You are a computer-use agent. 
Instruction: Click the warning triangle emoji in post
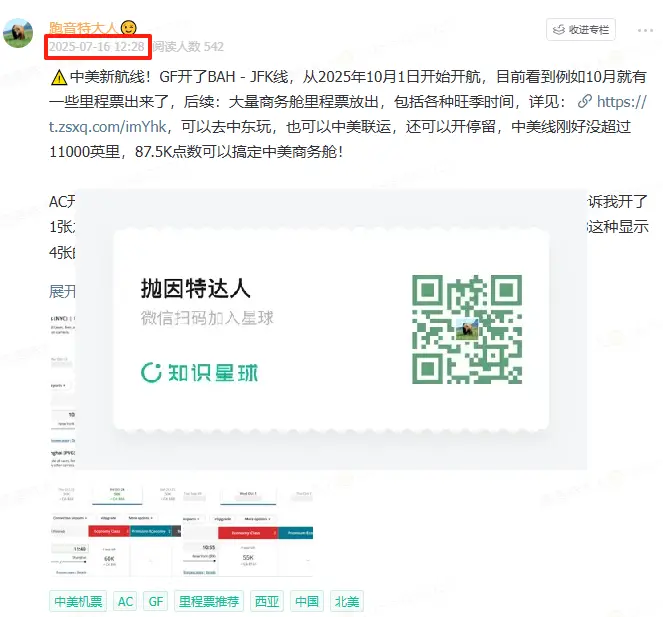[59, 77]
